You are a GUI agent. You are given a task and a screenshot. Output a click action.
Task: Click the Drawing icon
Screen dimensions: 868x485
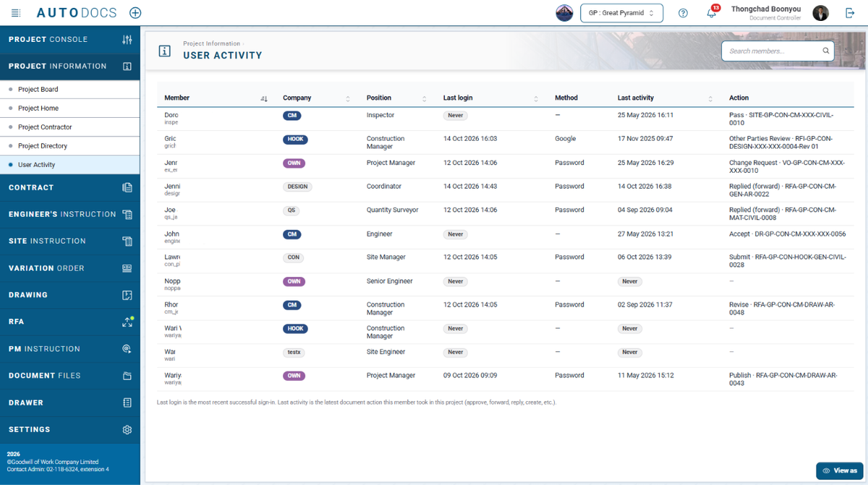127,295
